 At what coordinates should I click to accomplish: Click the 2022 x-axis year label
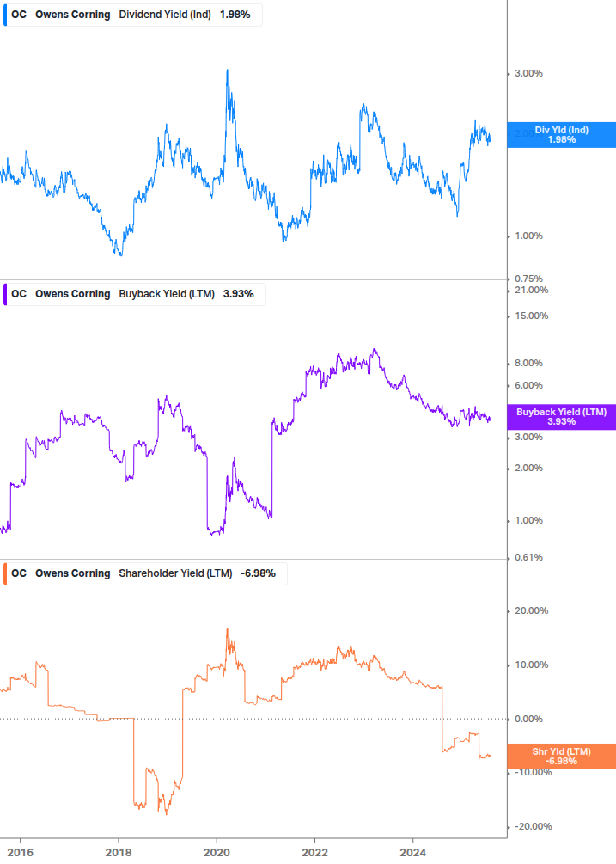(315, 853)
